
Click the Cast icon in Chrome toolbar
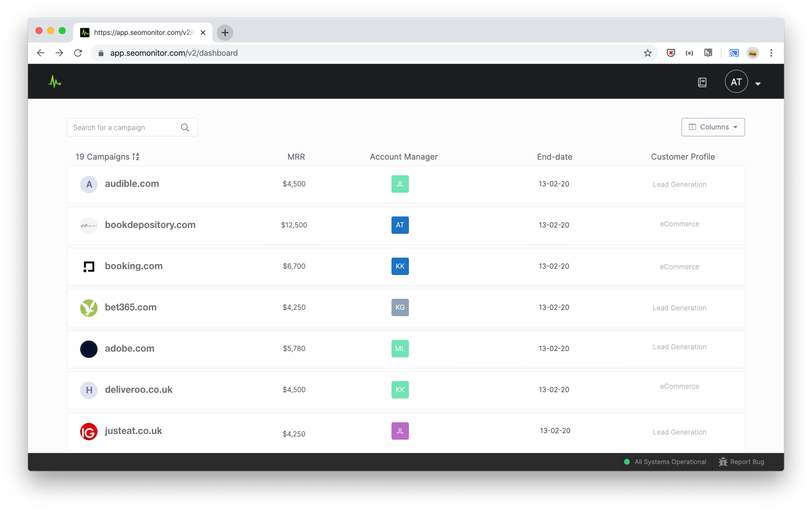pyautogui.click(x=734, y=53)
